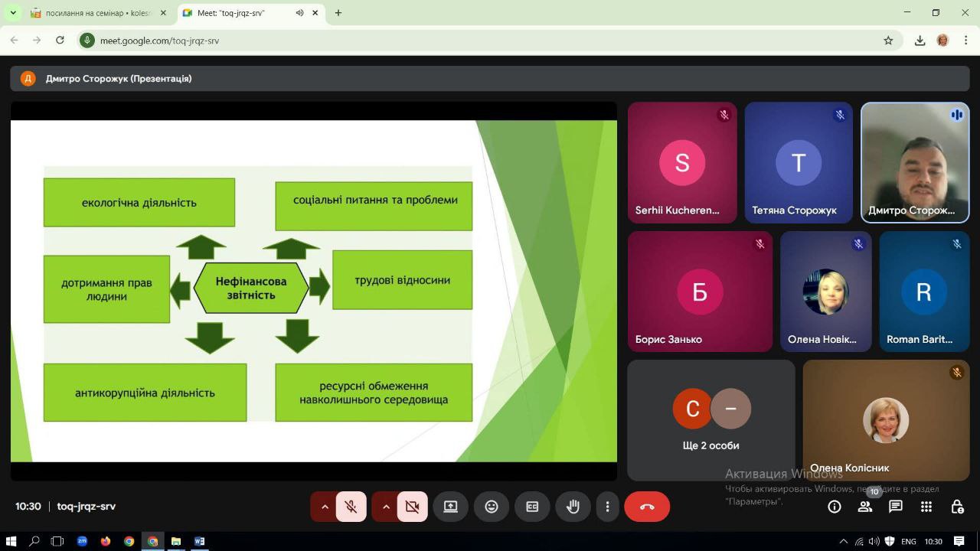Viewport: 980px width, 551px height.
Task: Open host controls lock icon
Action: pyautogui.click(x=957, y=507)
